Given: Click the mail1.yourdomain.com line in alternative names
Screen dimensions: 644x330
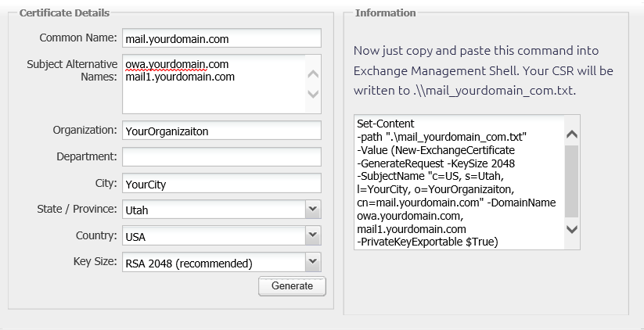Looking at the screenshot, I should pos(179,77).
